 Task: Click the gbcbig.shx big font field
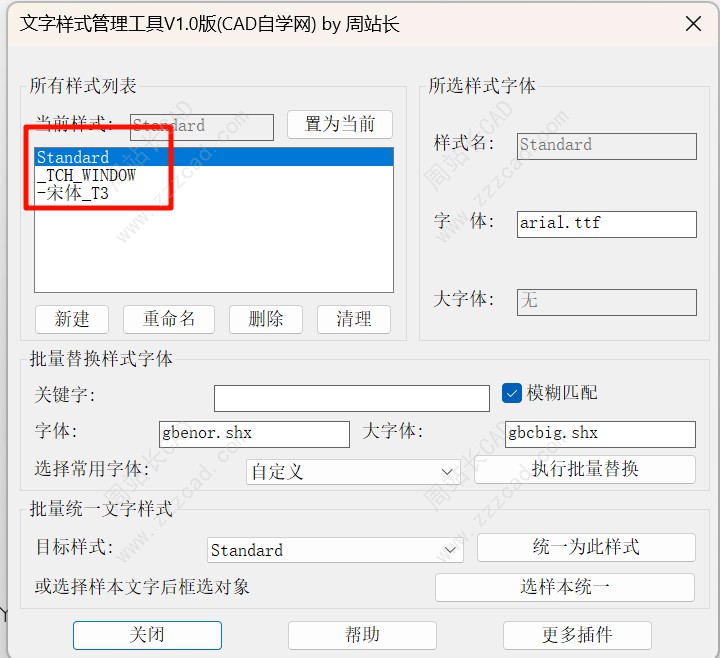(600, 433)
